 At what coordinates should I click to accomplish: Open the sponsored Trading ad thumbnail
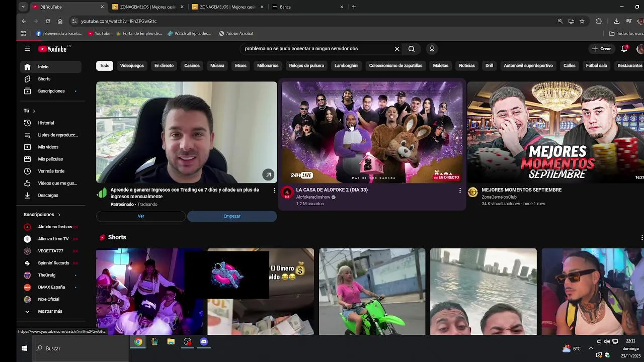pos(187,132)
